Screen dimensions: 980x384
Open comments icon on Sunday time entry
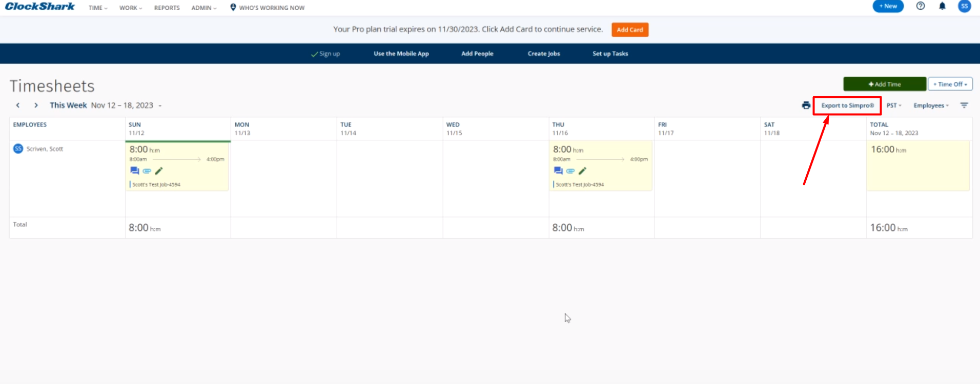134,171
